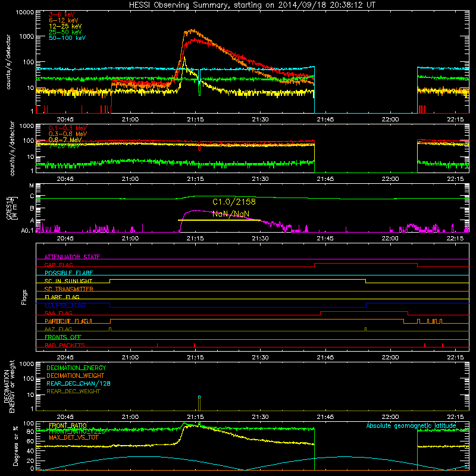Click the 10000 tick label in top panel

click(x=25, y=12)
